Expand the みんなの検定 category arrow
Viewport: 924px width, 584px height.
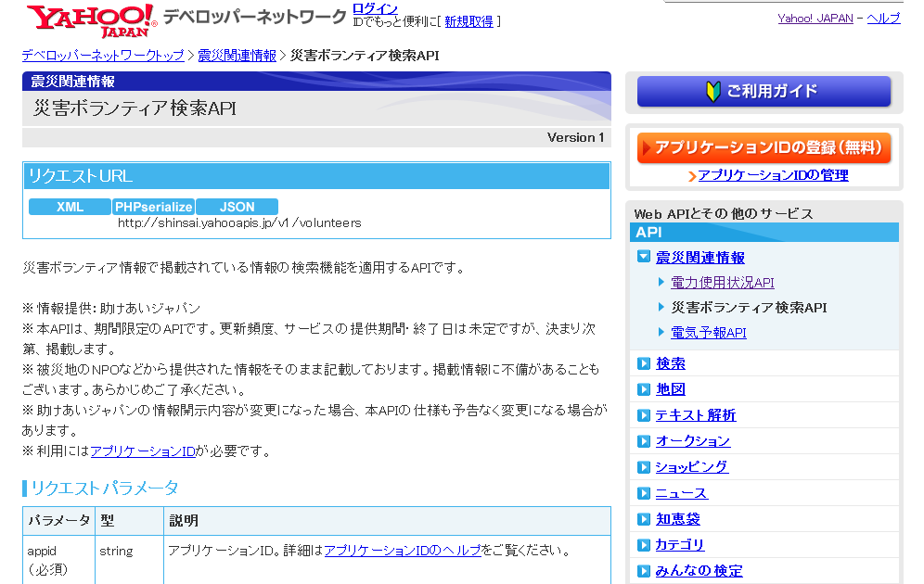click(644, 570)
